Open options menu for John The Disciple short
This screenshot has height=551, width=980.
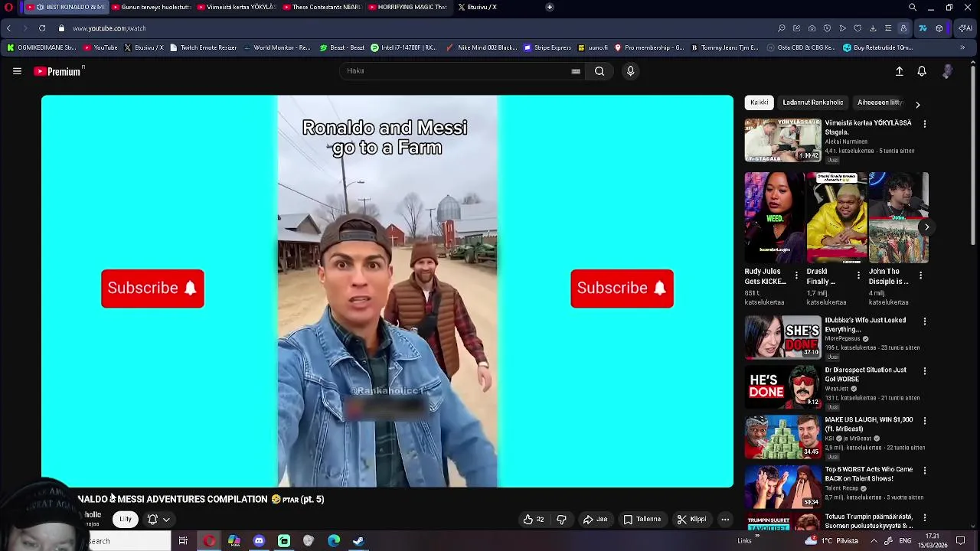tap(921, 275)
